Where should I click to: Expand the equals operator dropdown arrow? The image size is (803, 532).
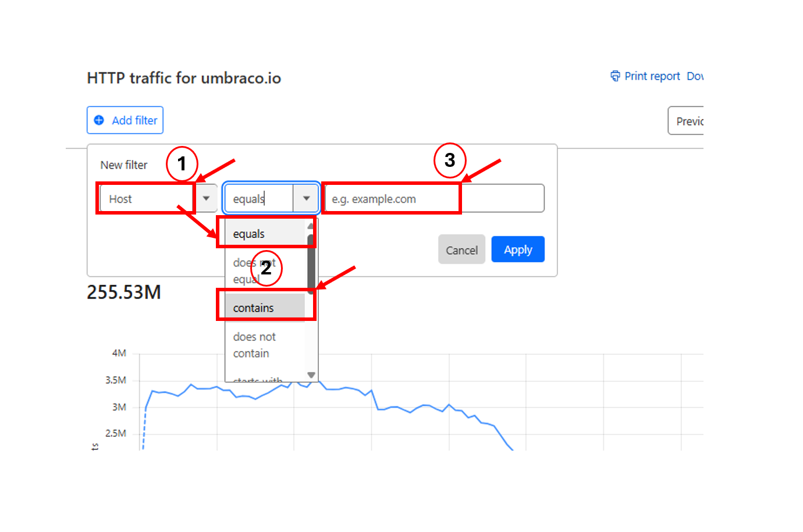(306, 198)
